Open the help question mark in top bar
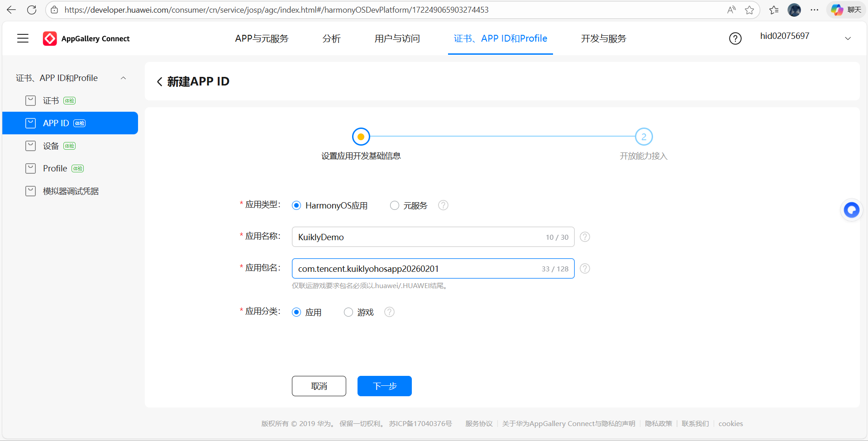Screen dimensions: 868x441 coord(735,38)
